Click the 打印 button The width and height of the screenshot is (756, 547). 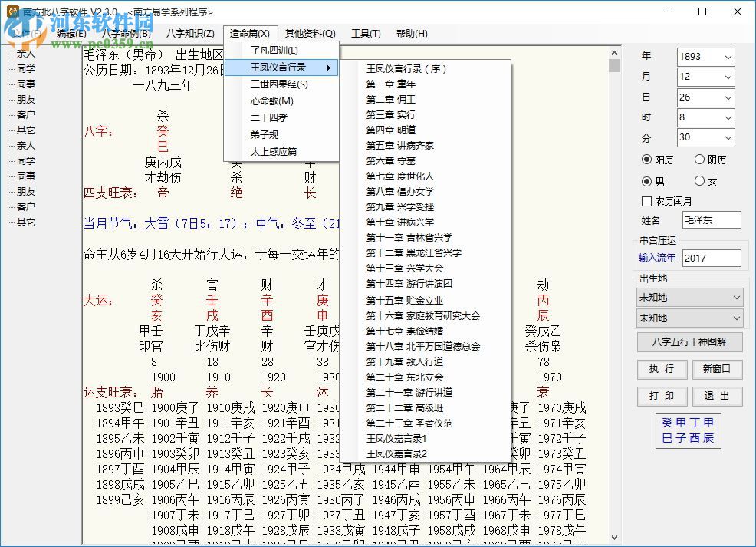(662, 397)
